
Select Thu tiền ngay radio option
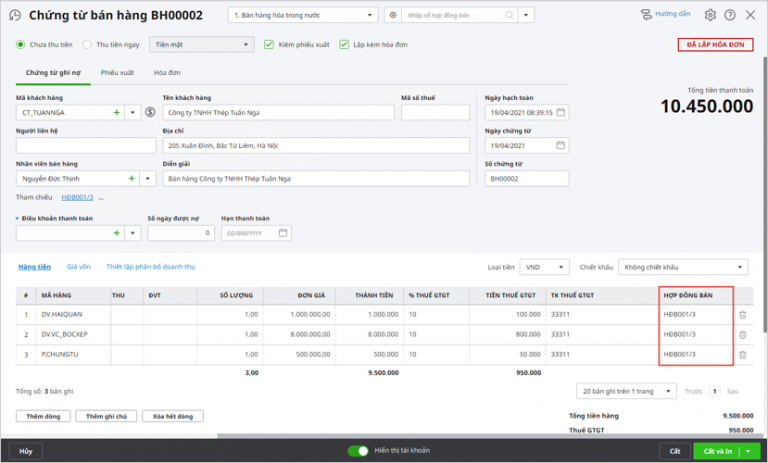[87, 45]
